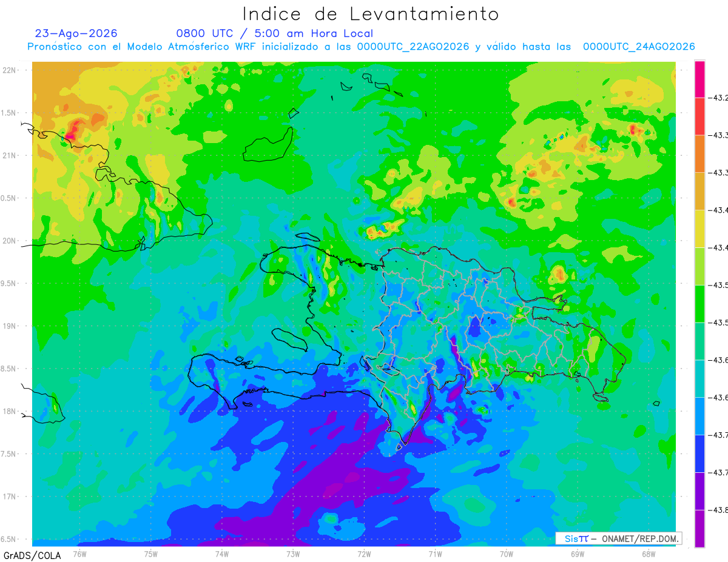
Task: Click the 'ONAMET/REP.DOM.' credit box
Action: tap(619, 538)
